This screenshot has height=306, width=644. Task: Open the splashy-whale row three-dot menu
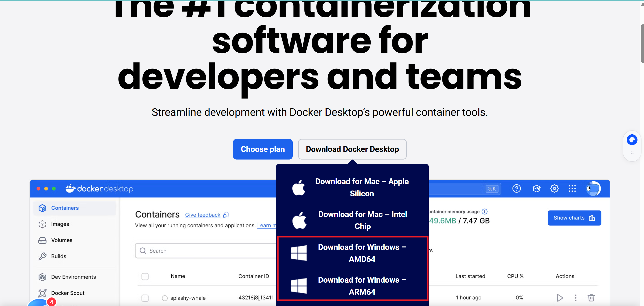[x=575, y=297]
